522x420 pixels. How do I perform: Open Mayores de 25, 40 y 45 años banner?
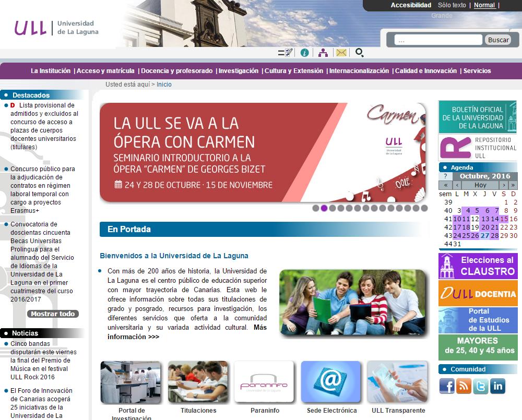point(478,347)
